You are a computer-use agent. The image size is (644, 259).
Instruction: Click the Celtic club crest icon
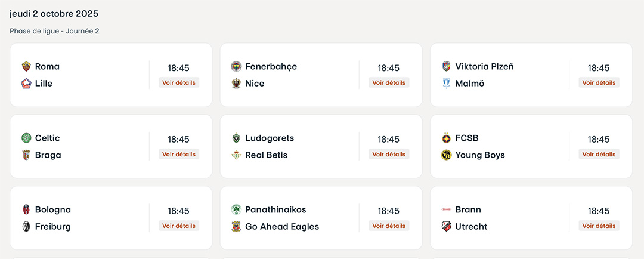[26, 138]
